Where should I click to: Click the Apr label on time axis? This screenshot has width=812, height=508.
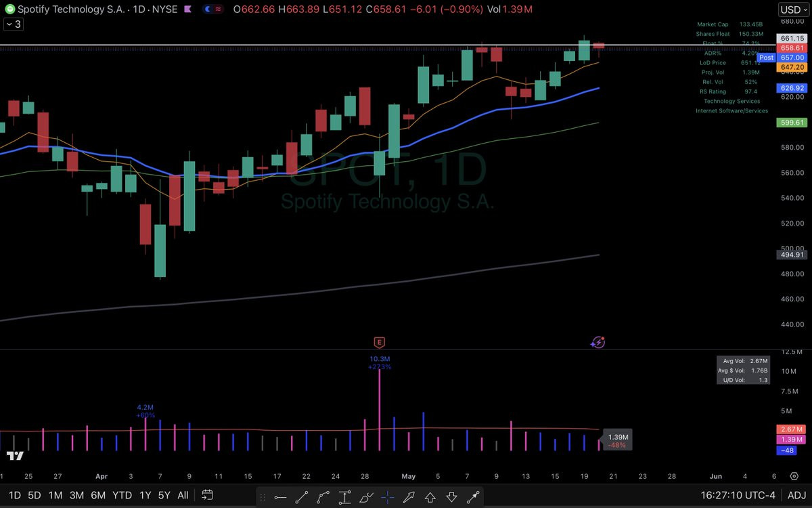pyautogui.click(x=101, y=476)
